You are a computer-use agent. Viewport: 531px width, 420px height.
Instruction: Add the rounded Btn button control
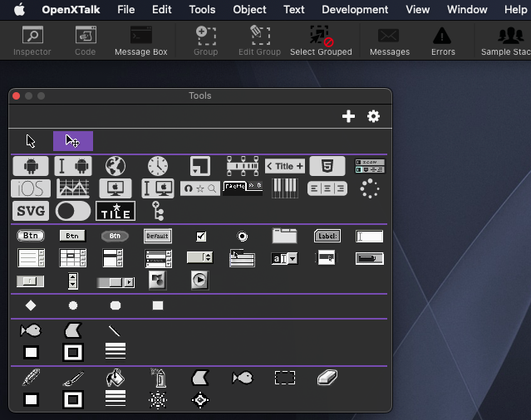click(x=31, y=236)
